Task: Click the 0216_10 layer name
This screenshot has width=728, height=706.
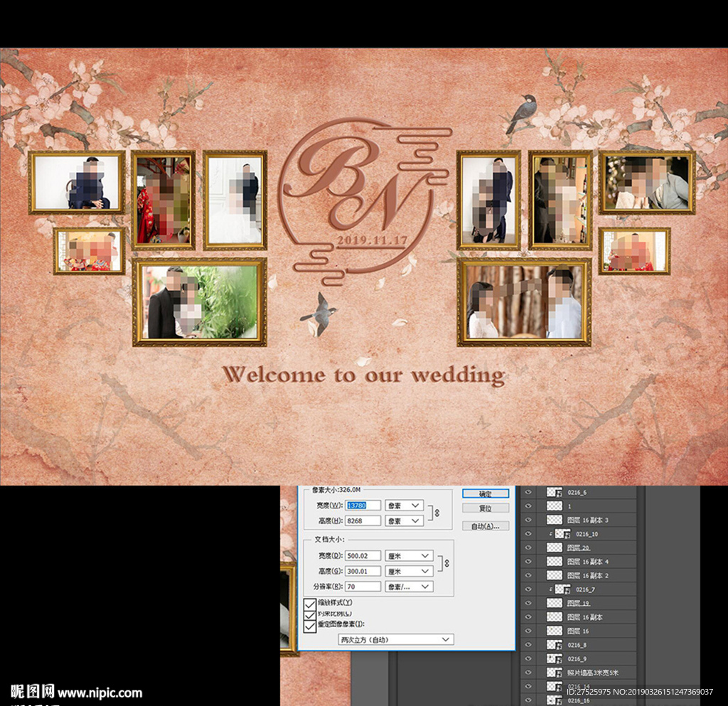Action: coord(587,534)
